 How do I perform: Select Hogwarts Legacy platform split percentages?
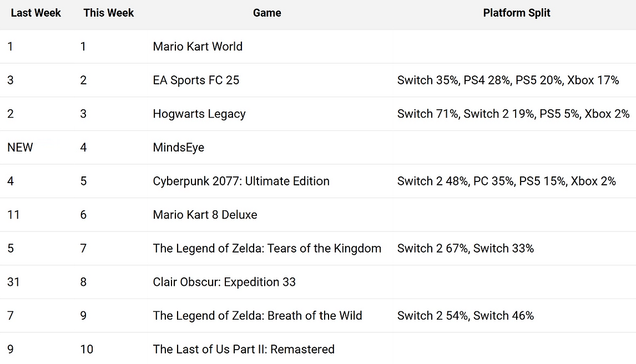point(513,114)
